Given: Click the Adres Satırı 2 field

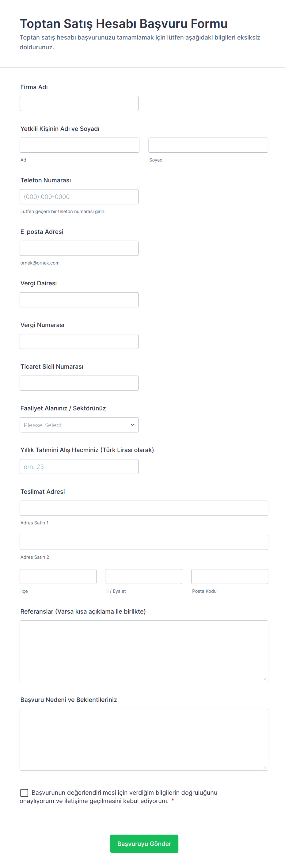Looking at the screenshot, I should pyautogui.click(x=143, y=542).
